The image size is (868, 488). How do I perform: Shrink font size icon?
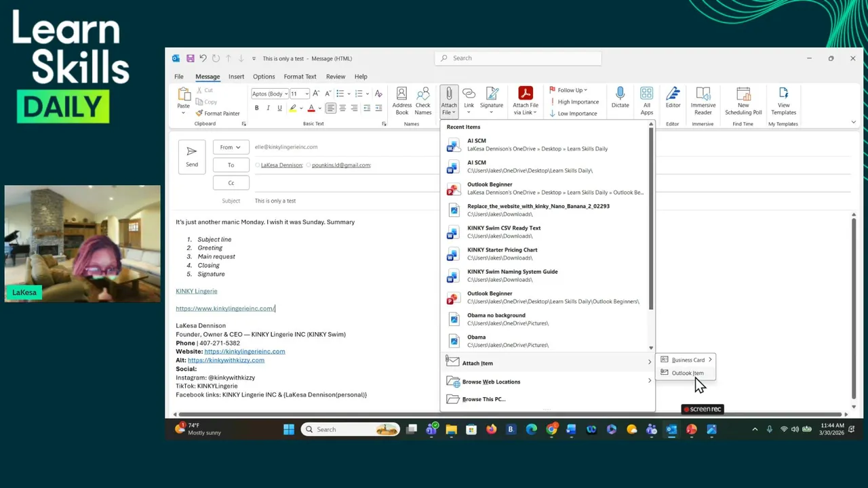tap(328, 94)
